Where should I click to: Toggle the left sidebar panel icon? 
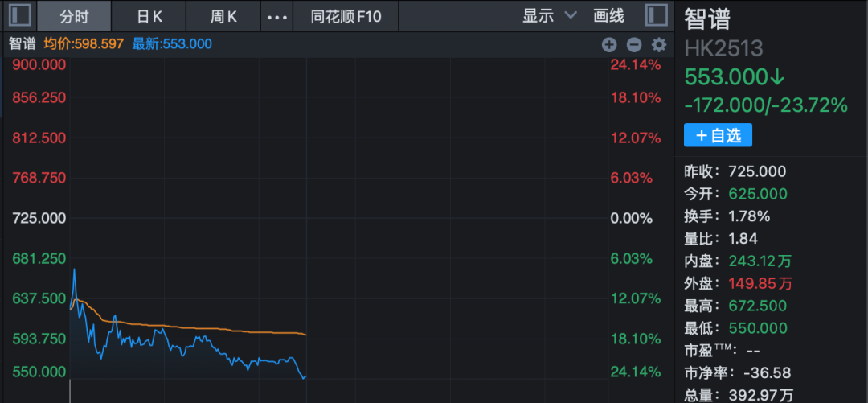[20, 15]
